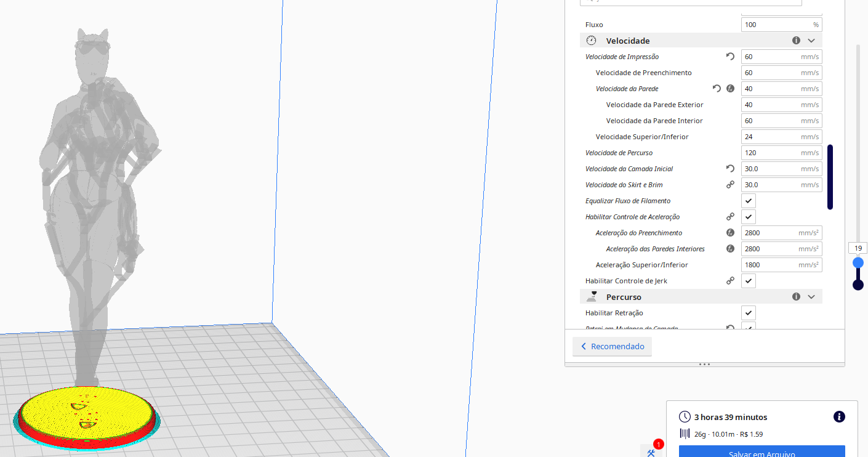Collapse the Percurso section

point(811,296)
